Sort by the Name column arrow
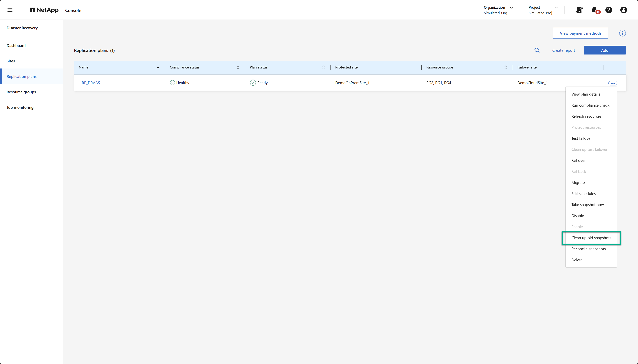 (x=158, y=68)
